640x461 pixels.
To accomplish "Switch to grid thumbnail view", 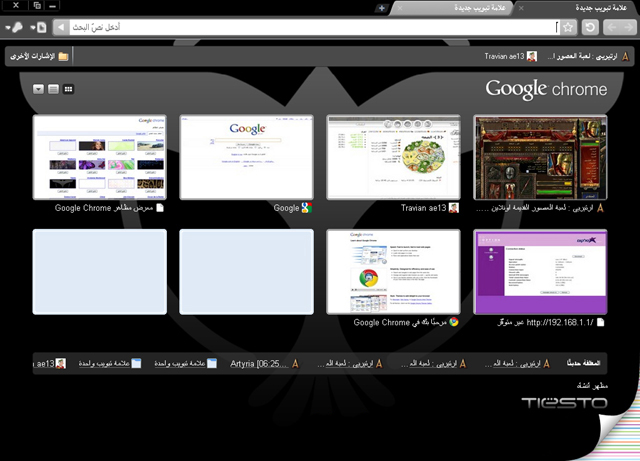I will 68,89.
